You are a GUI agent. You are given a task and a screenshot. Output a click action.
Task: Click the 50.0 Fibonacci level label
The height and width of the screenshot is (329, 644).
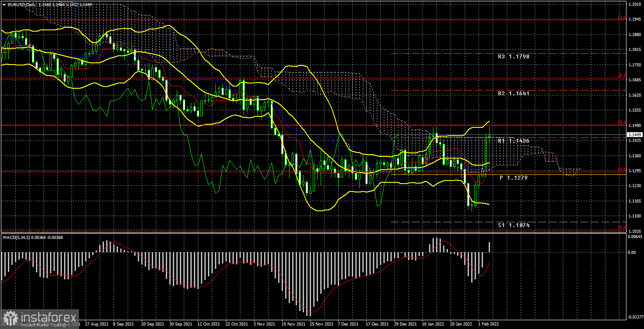[621, 123]
